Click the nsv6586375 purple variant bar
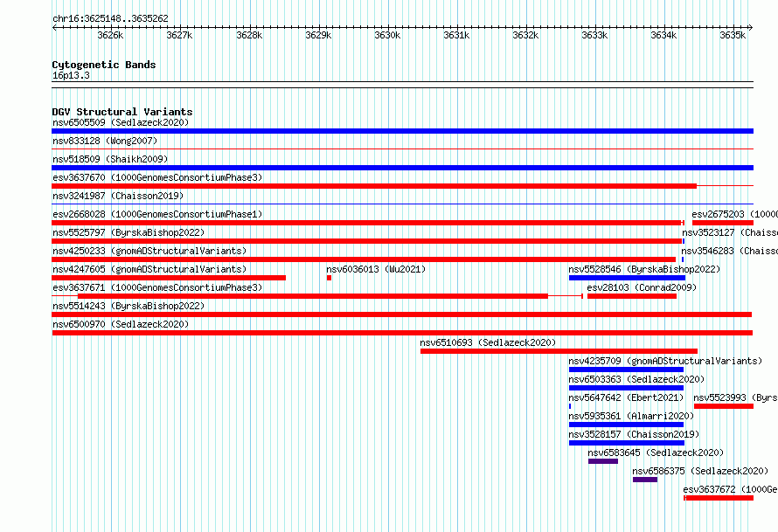 645,480
